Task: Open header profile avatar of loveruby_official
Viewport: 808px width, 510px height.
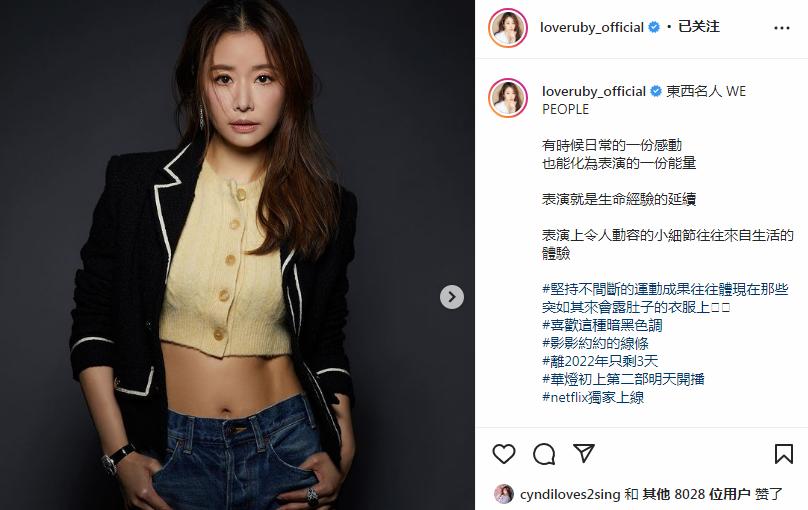Action: click(508, 28)
